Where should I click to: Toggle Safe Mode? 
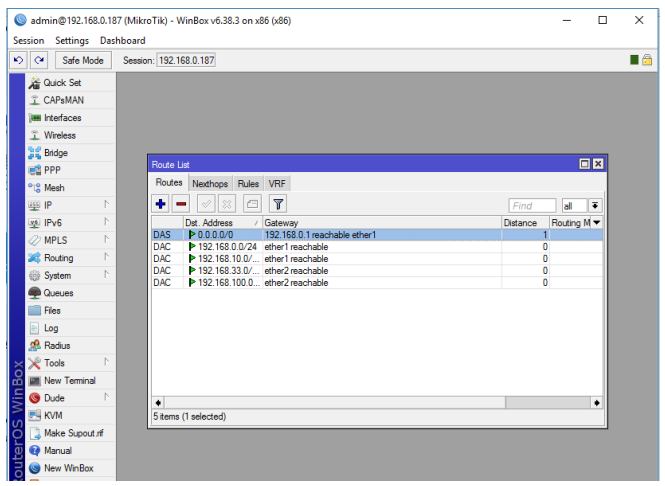83,60
